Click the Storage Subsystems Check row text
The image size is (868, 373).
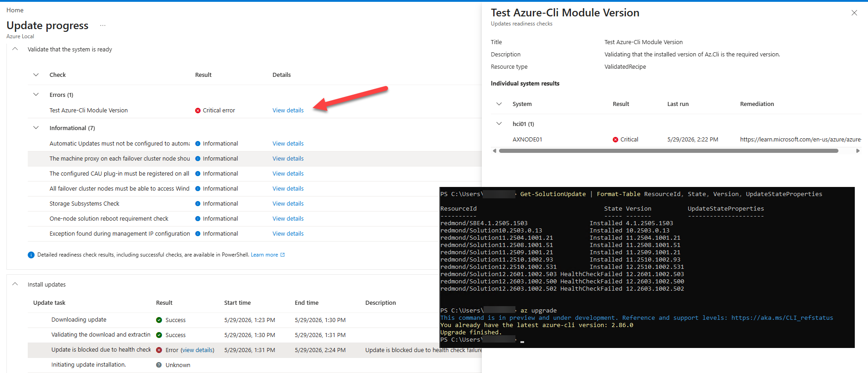tap(84, 203)
